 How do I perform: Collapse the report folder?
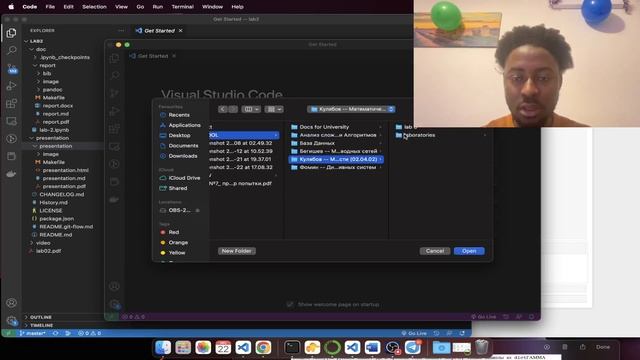click(x=47, y=65)
